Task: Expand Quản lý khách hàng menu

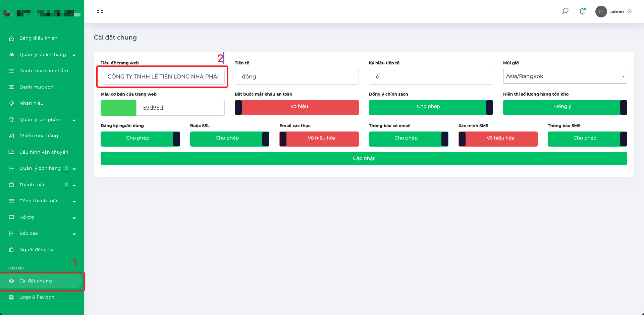Action: coord(42,55)
